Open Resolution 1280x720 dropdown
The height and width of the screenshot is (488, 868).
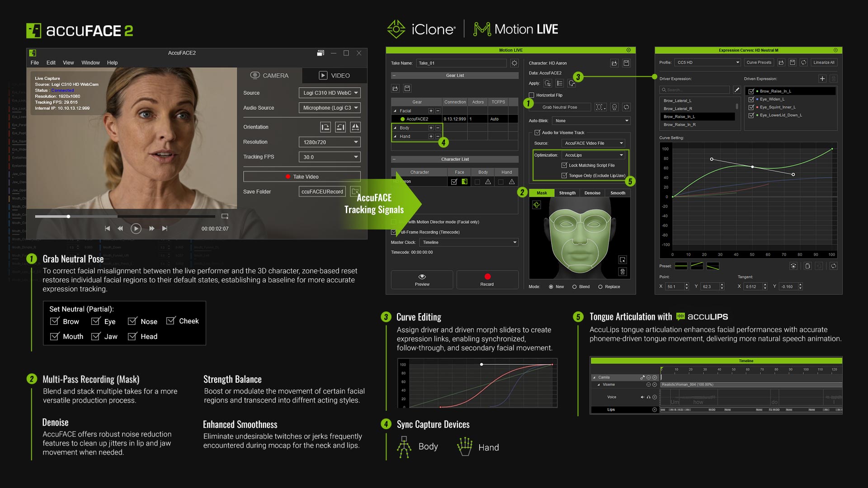point(330,142)
